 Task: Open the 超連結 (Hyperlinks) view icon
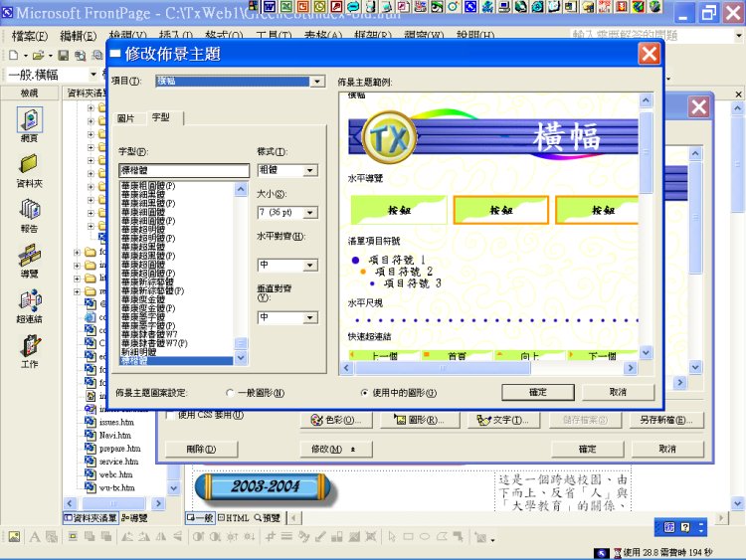(30, 306)
